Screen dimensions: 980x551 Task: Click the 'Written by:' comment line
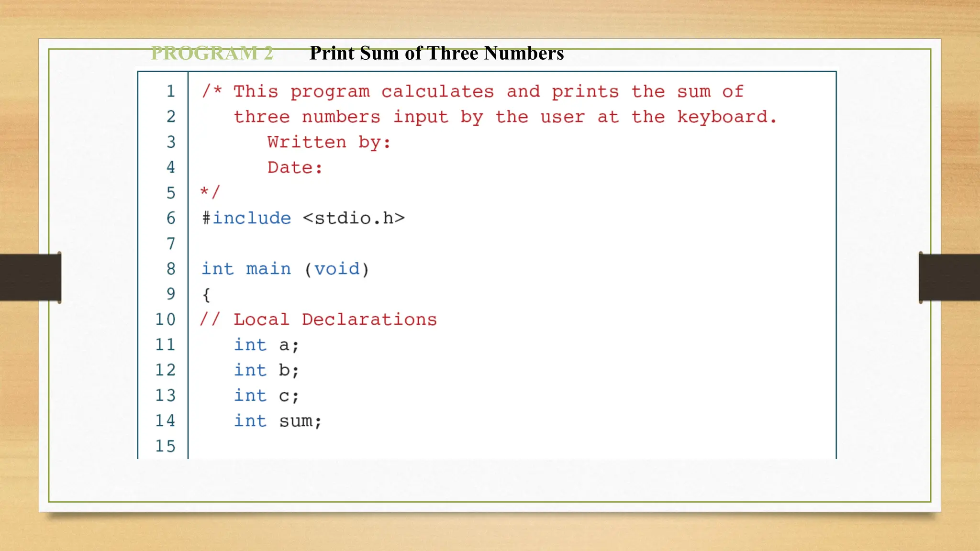click(329, 142)
